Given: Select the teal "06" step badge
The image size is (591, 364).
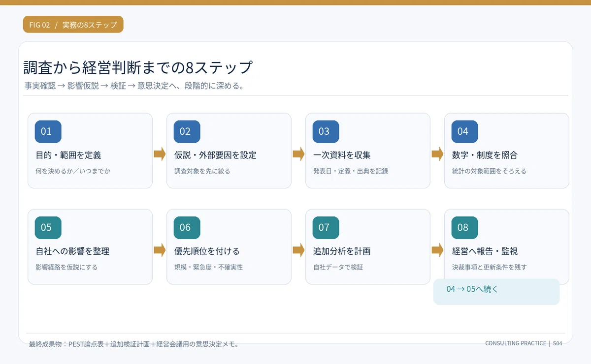Looking at the screenshot, I should [x=187, y=227].
